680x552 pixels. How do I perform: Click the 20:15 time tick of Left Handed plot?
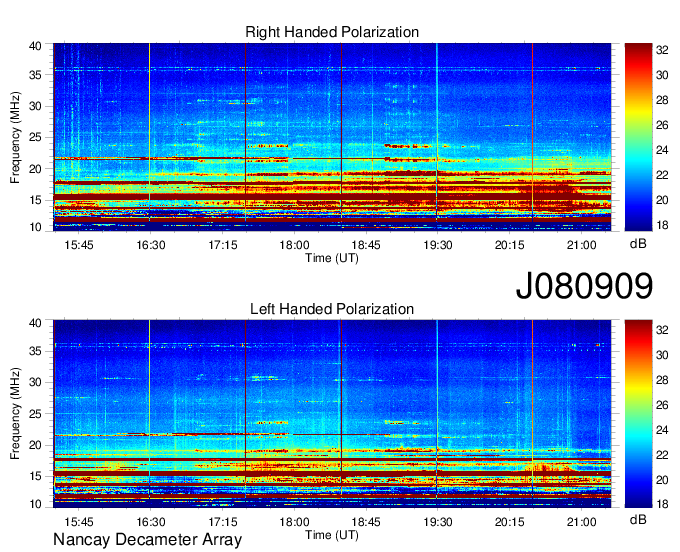(x=510, y=522)
